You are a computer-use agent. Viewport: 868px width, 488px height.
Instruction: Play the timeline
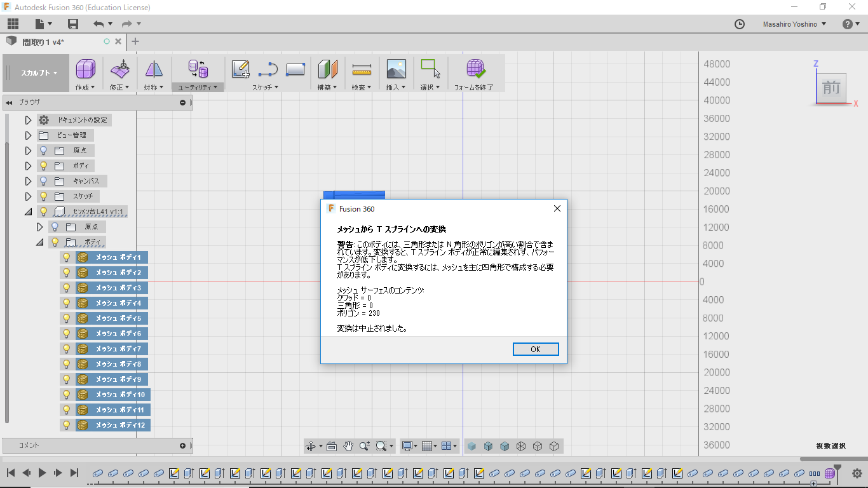(42, 473)
